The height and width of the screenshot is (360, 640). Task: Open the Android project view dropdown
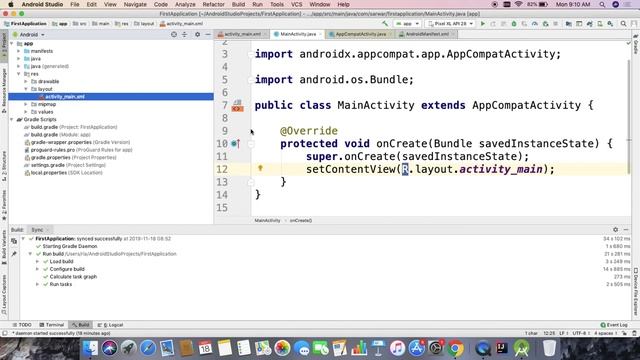pos(29,35)
